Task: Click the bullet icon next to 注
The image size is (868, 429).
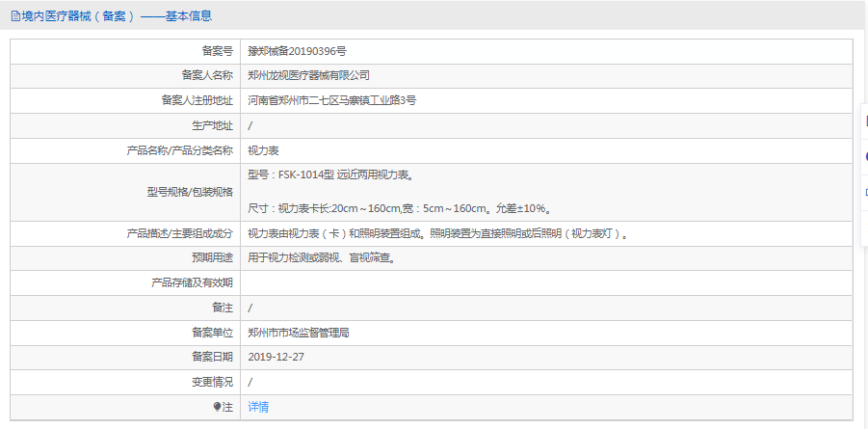Action: click(x=217, y=407)
